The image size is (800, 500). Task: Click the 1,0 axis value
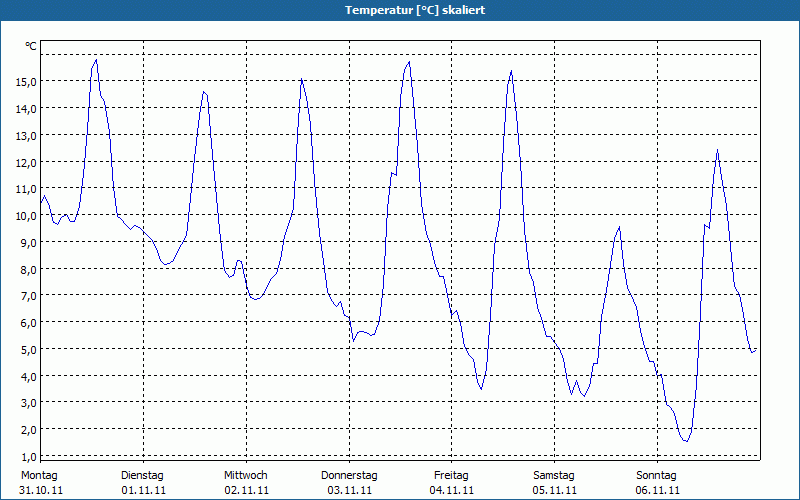click(28, 457)
